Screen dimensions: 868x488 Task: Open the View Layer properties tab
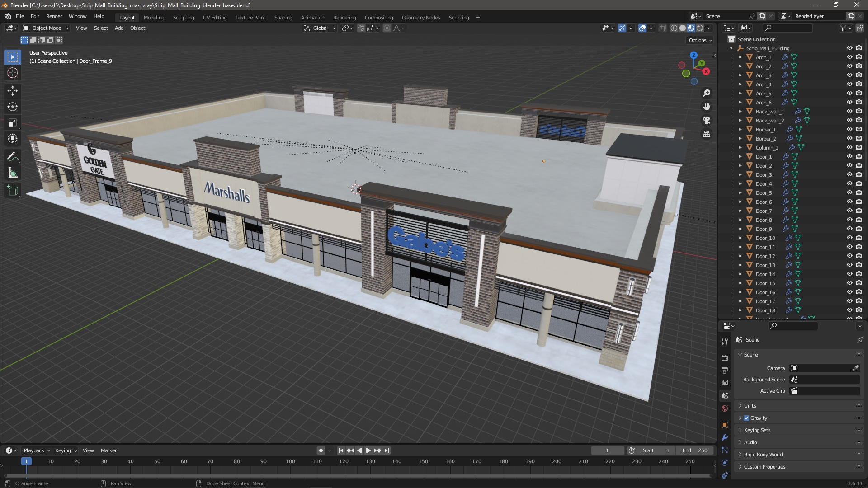[x=725, y=383]
